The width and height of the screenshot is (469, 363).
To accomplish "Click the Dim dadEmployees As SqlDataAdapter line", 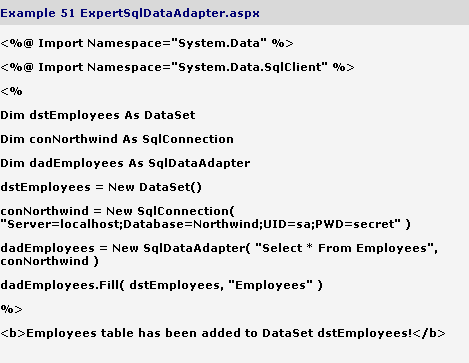I will coord(125,163).
